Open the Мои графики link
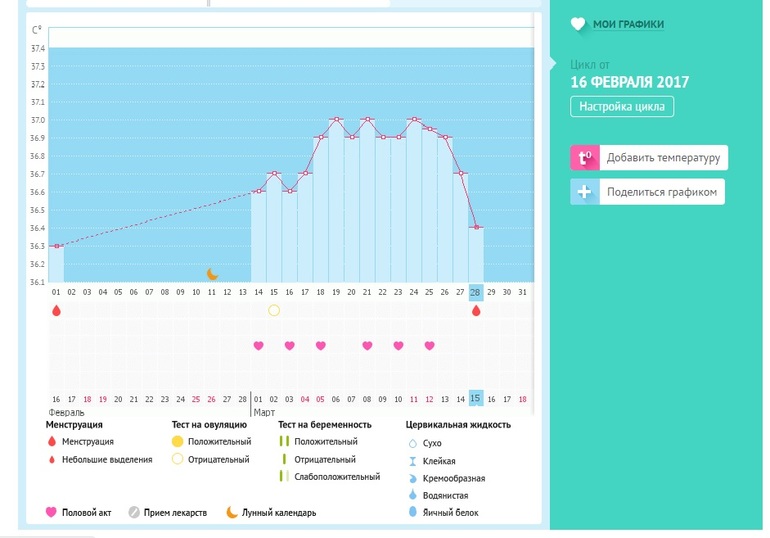770x538 pixels. click(x=628, y=24)
